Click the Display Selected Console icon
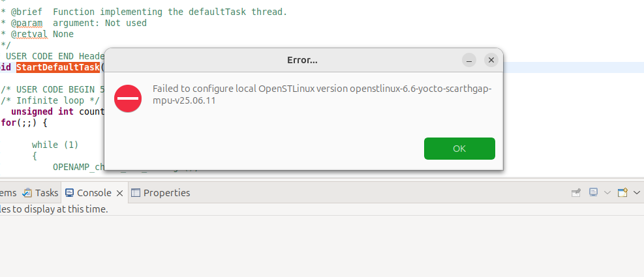Viewport: 644px width, 277px height. (594, 193)
